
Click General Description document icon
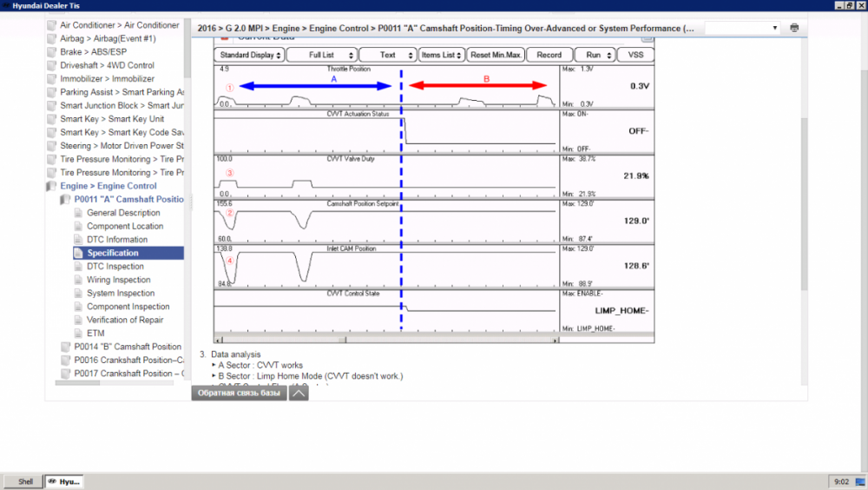pos(79,213)
